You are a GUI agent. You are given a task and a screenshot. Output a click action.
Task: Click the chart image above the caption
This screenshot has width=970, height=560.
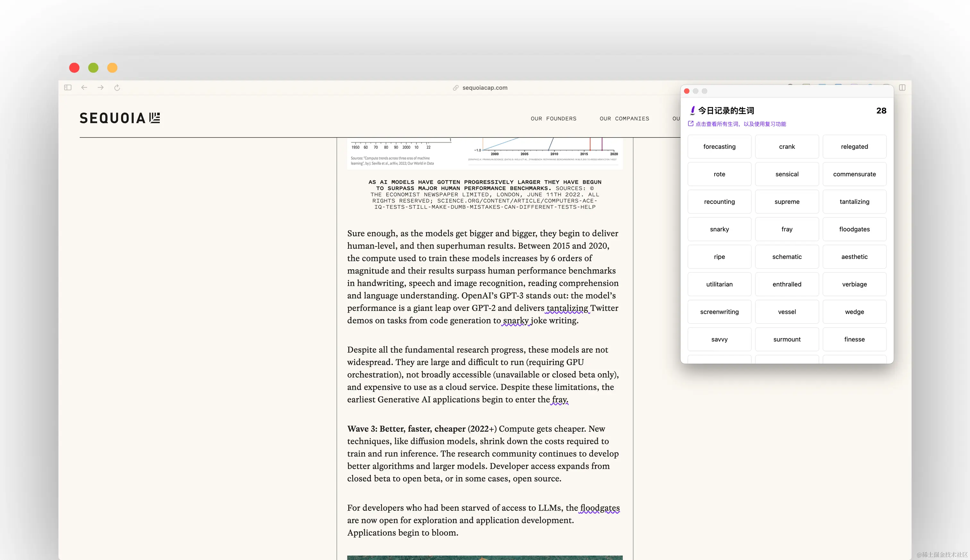484,153
